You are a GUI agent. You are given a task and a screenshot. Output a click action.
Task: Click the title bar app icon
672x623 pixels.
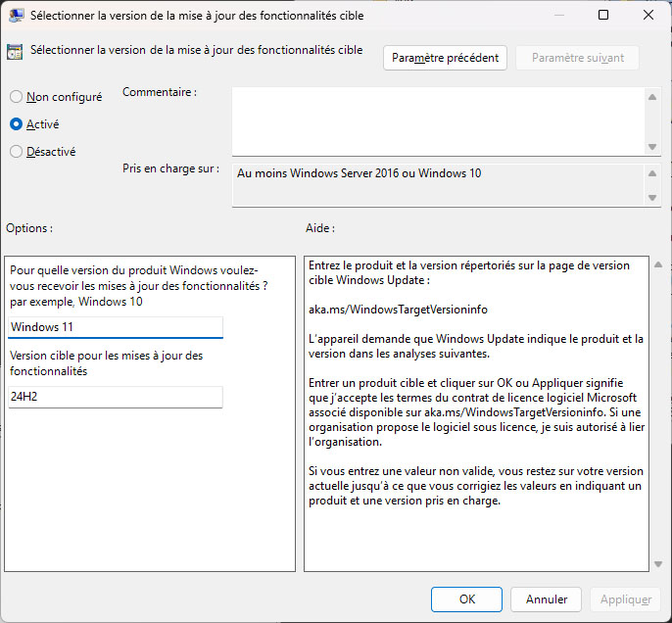click(x=16, y=16)
